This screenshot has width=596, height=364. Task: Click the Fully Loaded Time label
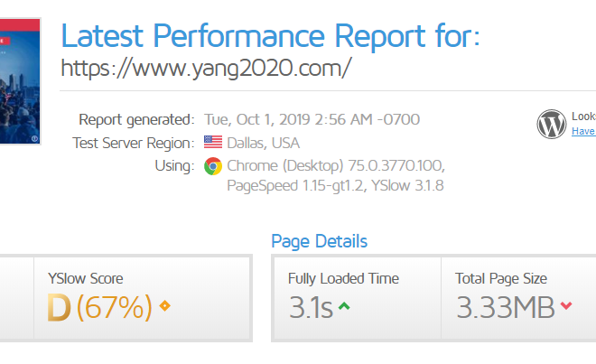pyautogui.click(x=344, y=278)
